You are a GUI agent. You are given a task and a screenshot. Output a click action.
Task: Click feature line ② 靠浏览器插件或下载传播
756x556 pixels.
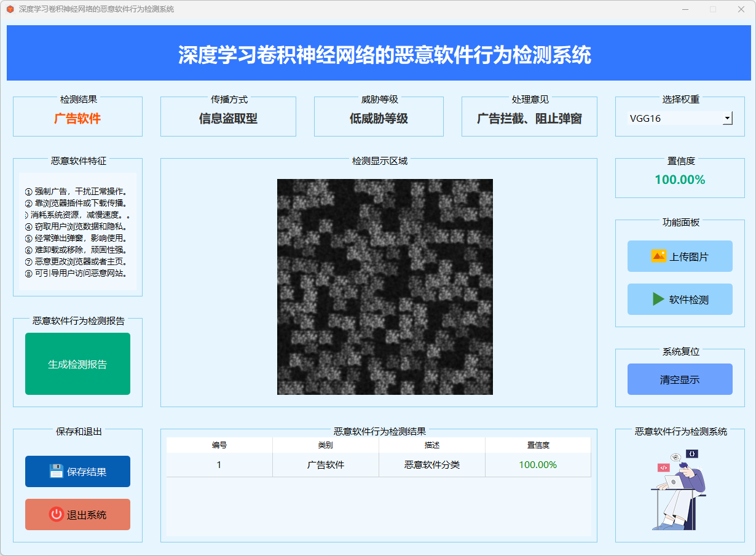76,203
